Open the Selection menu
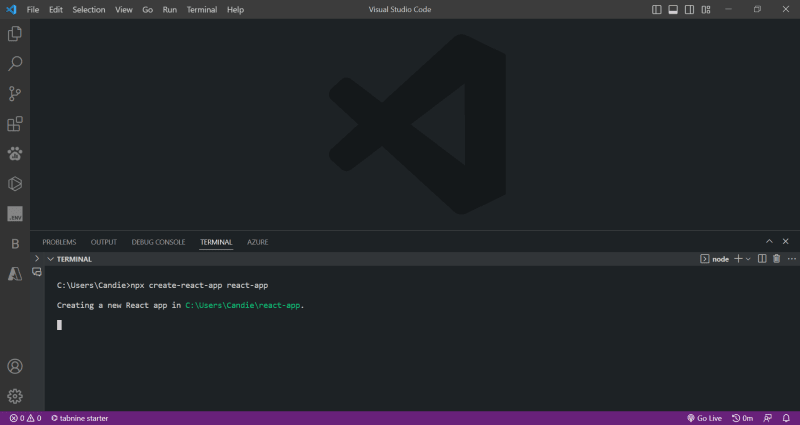 coord(89,10)
